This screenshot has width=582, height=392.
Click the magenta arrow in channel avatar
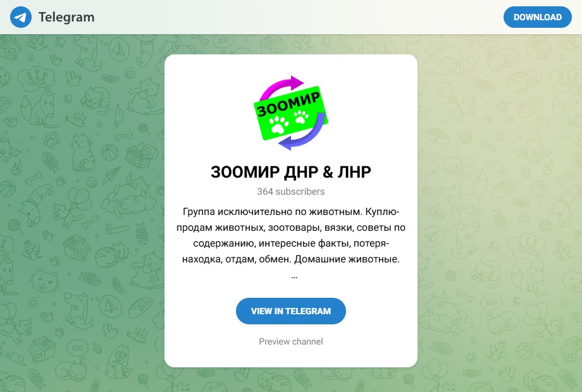(282, 86)
